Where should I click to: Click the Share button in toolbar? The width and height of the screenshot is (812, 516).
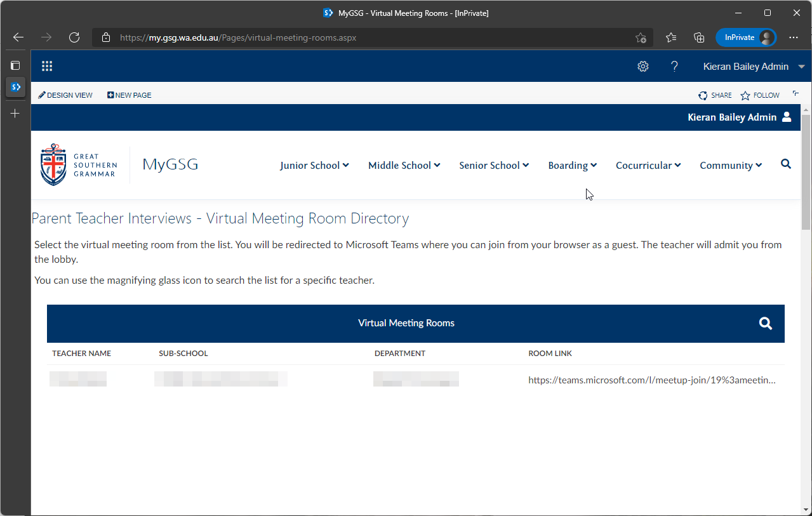click(x=715, y=95)
